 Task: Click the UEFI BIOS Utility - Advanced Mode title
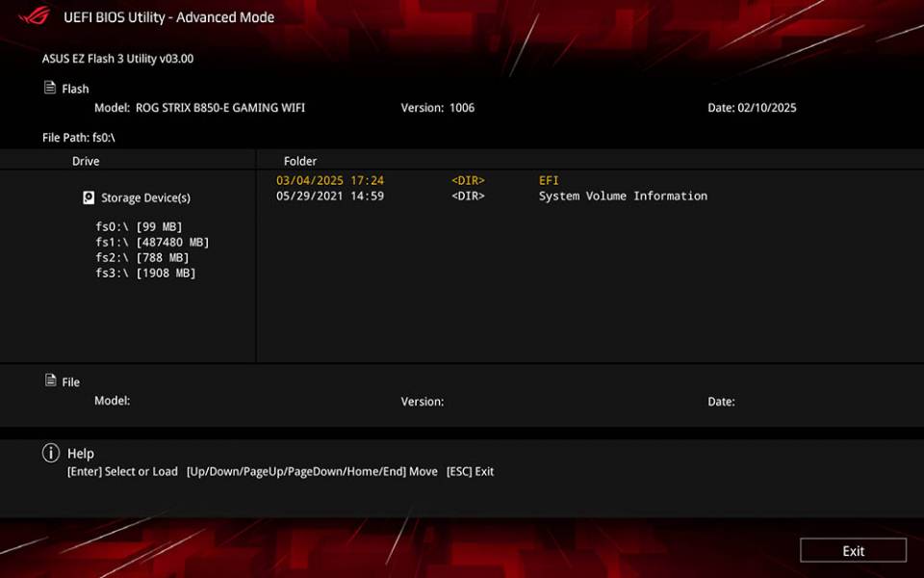coord(168,17)
